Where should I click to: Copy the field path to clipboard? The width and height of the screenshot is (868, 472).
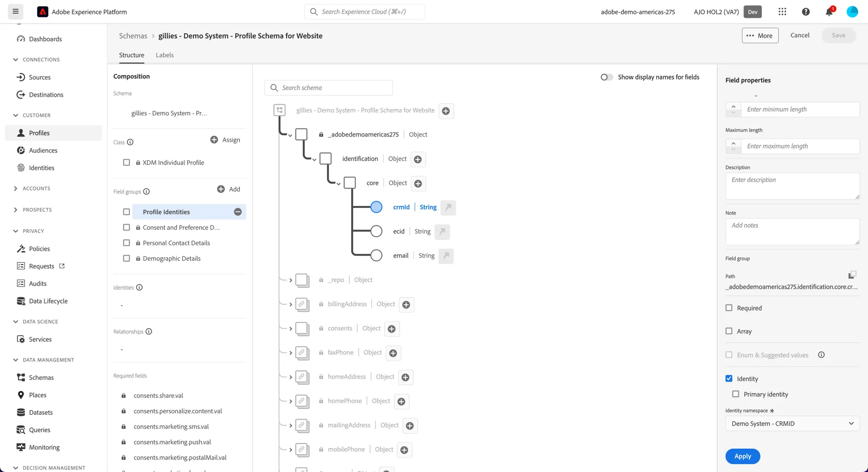(x=852, y=275)
